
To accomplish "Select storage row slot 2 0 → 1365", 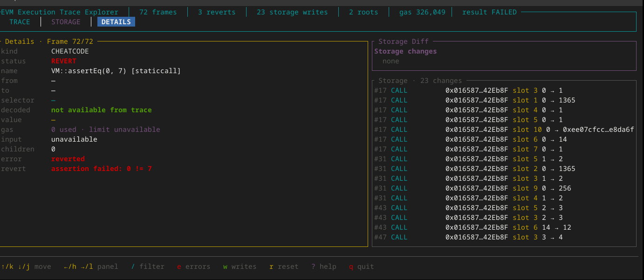I will [504, 169].
